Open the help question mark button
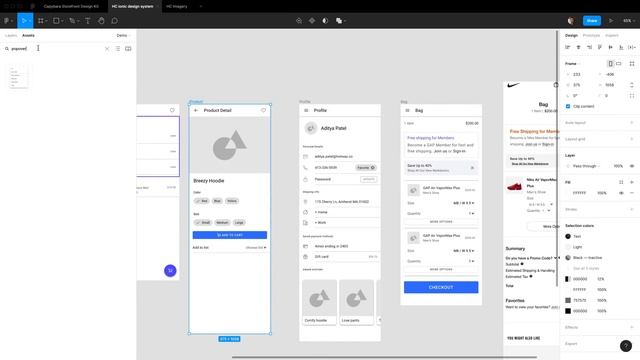Screen dimensions: 640x360 pyautogui.click(x=626, y=346)
